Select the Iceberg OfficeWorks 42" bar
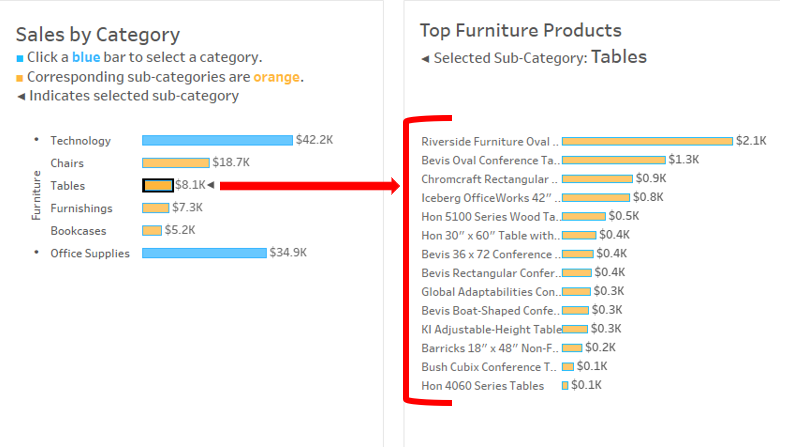Screen dimensions: 789x447 [596, 197]
